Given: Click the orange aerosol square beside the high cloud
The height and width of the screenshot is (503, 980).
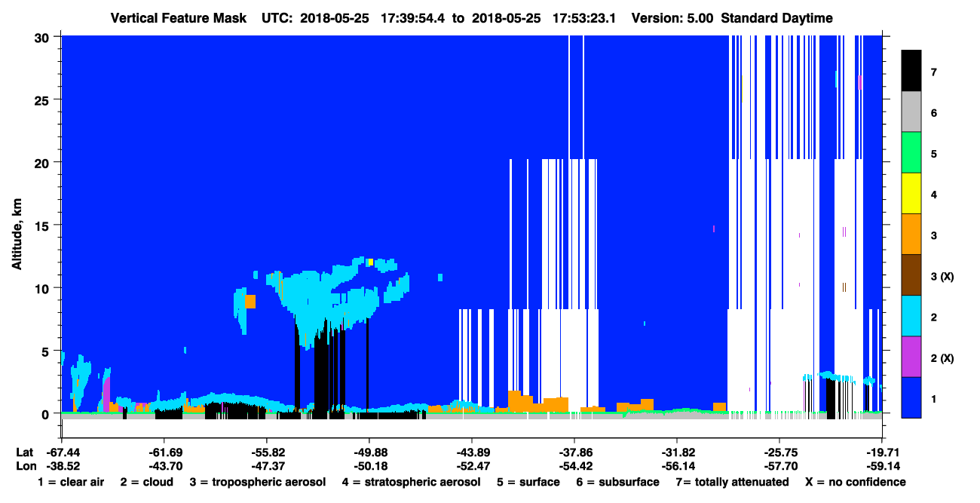Looking at the screenshot, I should (250, 302).
